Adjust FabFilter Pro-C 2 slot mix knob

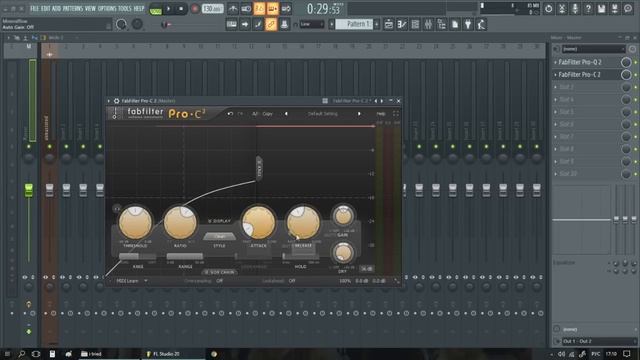point(626,75)
